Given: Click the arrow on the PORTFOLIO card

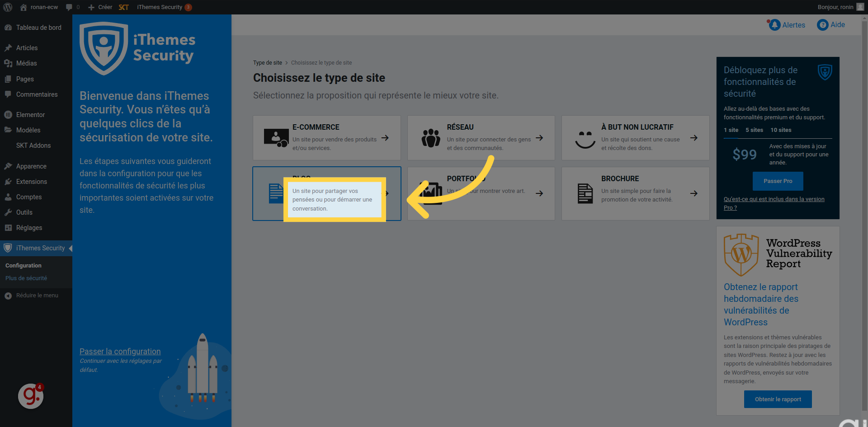Looking at the screenshot, I should (539, 193).
